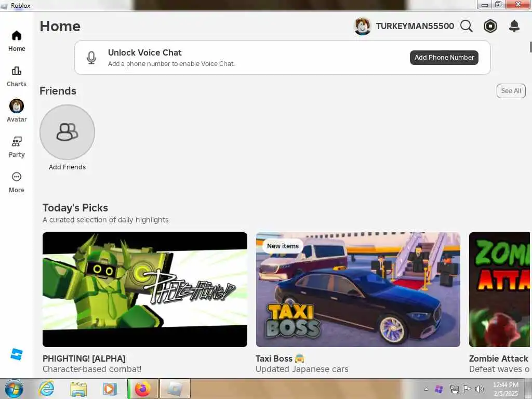Click the Zombie Attack game thumbnail

[499, 289]
